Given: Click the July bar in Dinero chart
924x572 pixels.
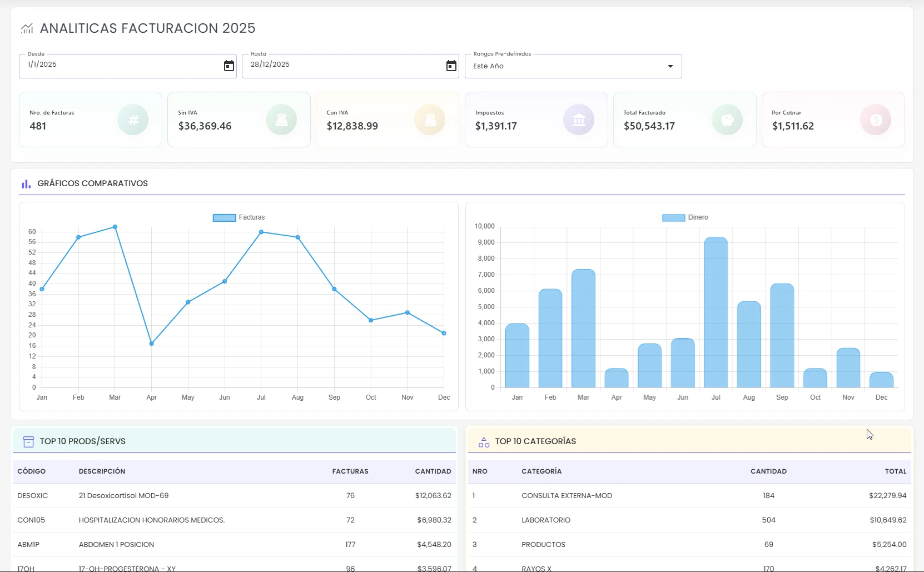Looking at the screenshot, I should (x=716, y=312).
